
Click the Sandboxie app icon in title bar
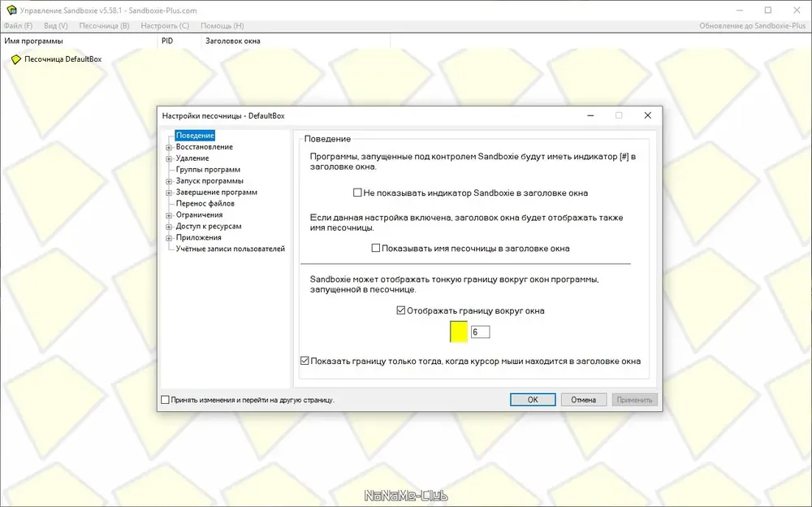point(11,10)
